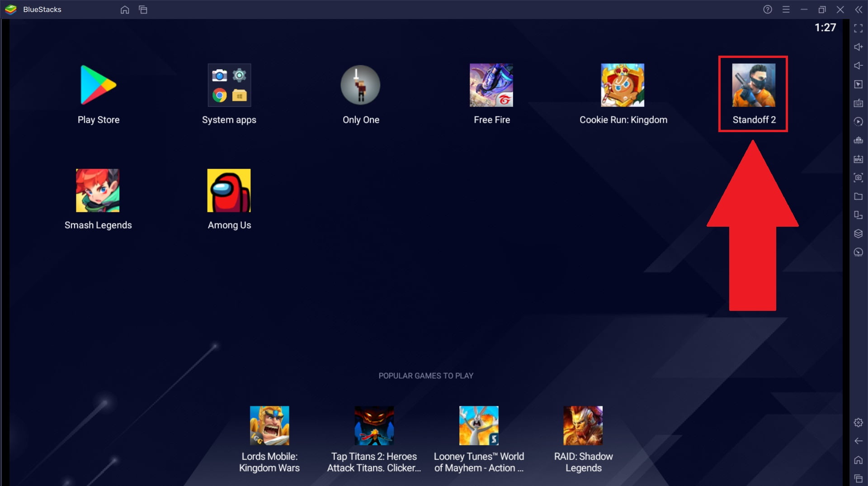This screenshot has height=486, width=868.
Task: Open keyboard game controls in sidebar
Action: [858, 103]
